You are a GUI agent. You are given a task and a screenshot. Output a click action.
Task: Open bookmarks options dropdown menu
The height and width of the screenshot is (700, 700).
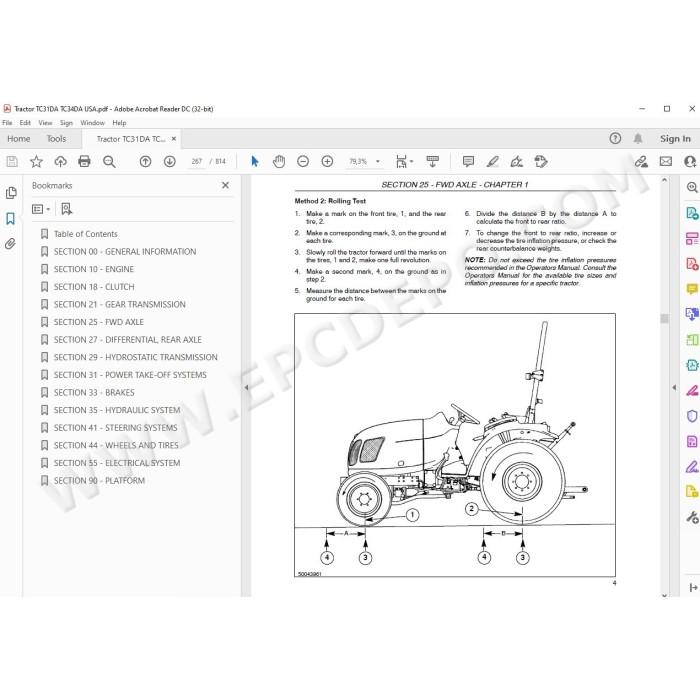[41, 209]
